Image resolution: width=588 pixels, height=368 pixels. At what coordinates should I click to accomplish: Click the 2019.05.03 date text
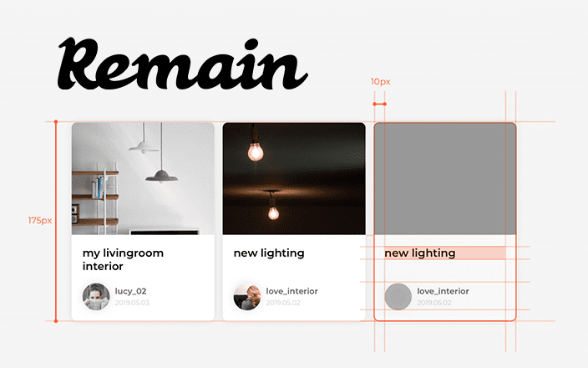point(132,302)
